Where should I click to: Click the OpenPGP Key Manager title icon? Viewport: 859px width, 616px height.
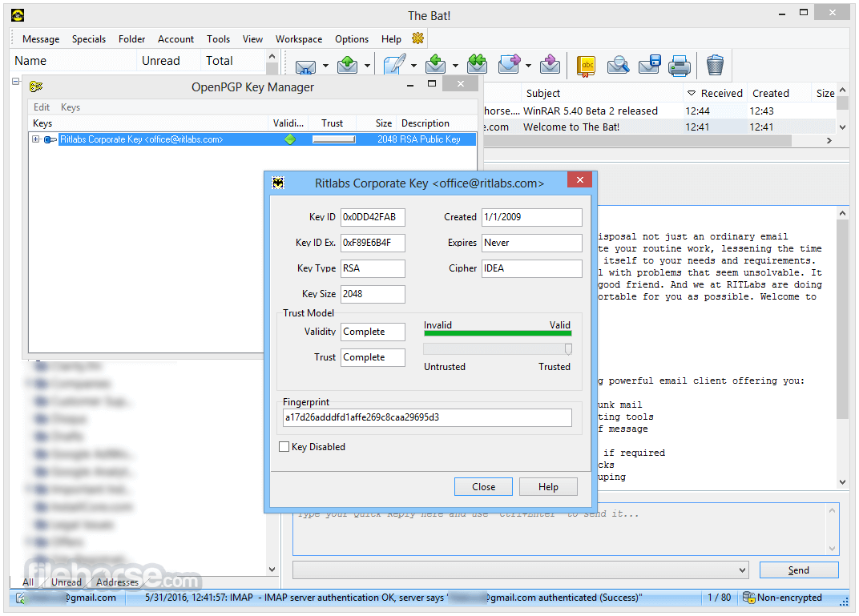coord(36,87)
